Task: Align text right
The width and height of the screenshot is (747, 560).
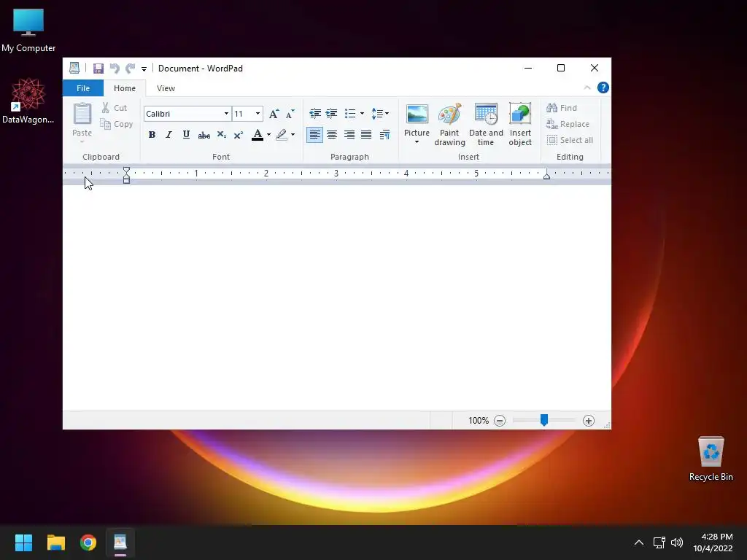Action: 349,135
